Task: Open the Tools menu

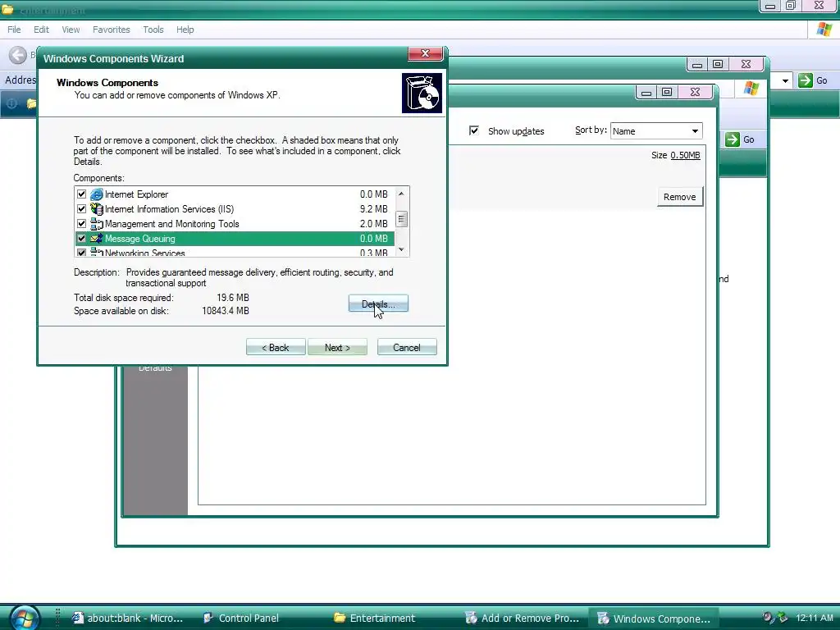Action: coord(153,30)
